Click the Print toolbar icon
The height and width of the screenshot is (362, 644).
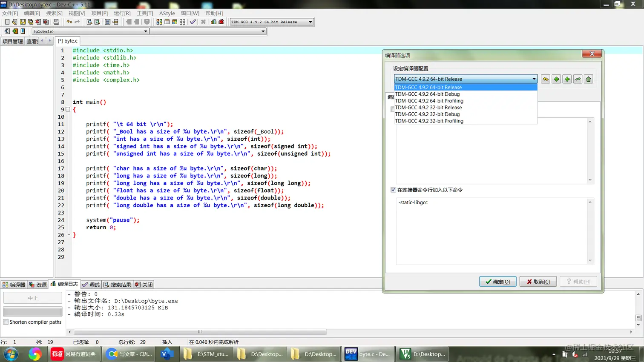click(x=56, y=22)
